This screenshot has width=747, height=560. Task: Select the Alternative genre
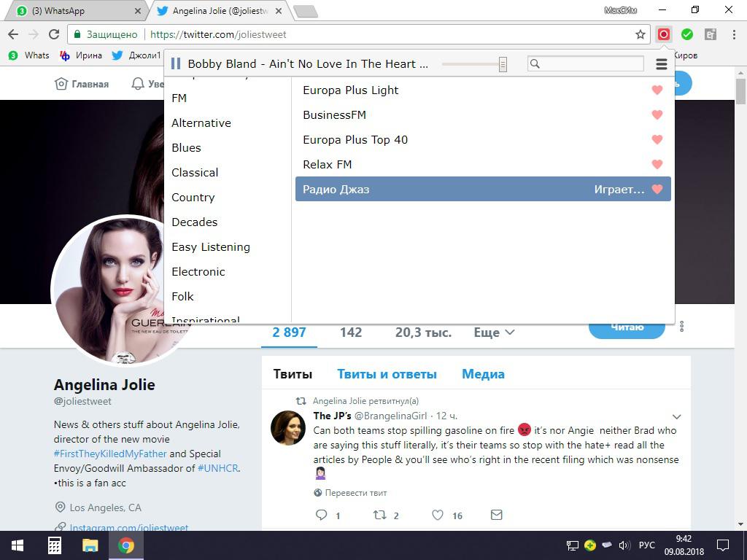[x=201, y=122]
